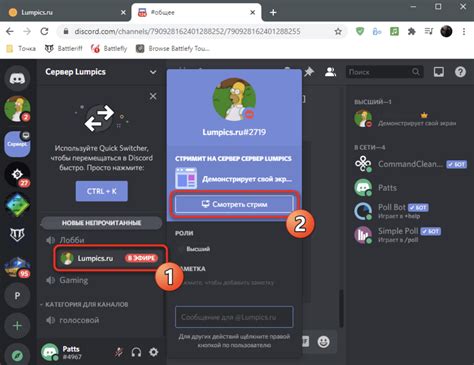Open translate browser extension icon
474x365 pixels.
tap(377, 31)
